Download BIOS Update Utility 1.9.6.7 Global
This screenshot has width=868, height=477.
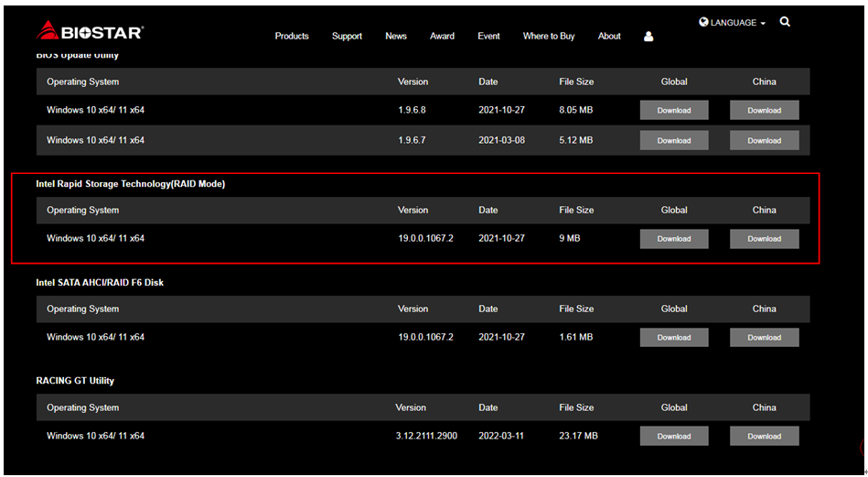pos(674,140)
